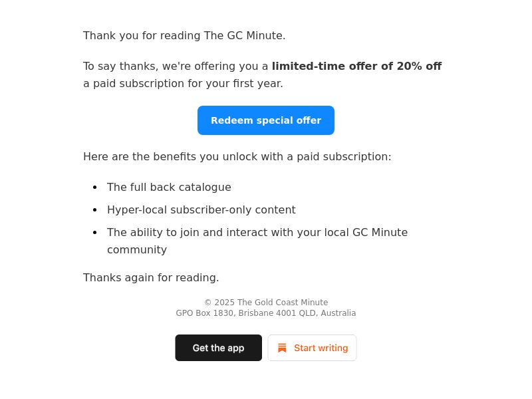
Task: Click the ability to join and interact line
Action: [x=257, y=232]
